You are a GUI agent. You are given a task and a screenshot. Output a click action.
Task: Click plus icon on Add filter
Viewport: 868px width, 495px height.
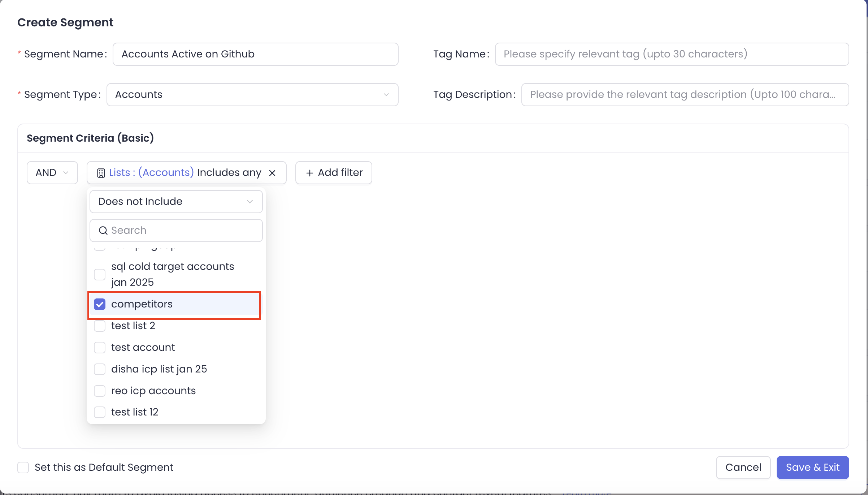tap(309, 173)
